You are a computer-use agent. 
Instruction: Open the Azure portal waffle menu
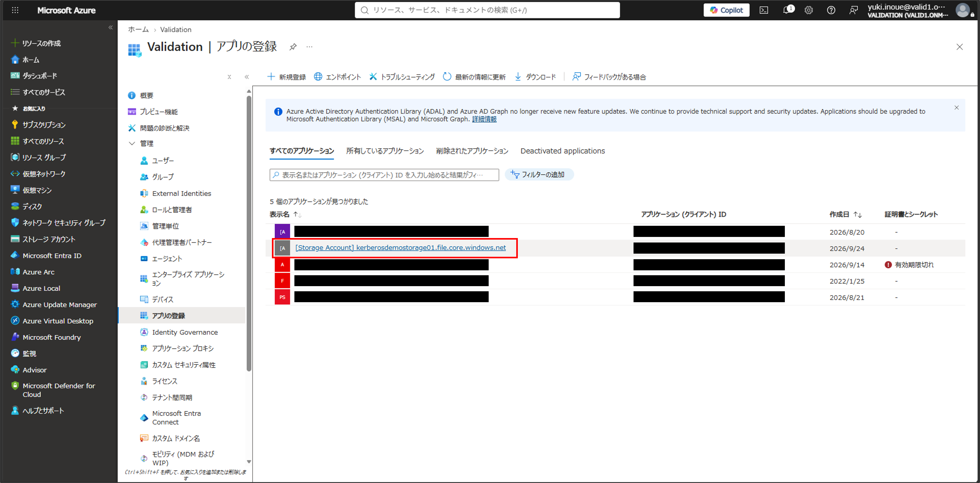tap(15, 10)
